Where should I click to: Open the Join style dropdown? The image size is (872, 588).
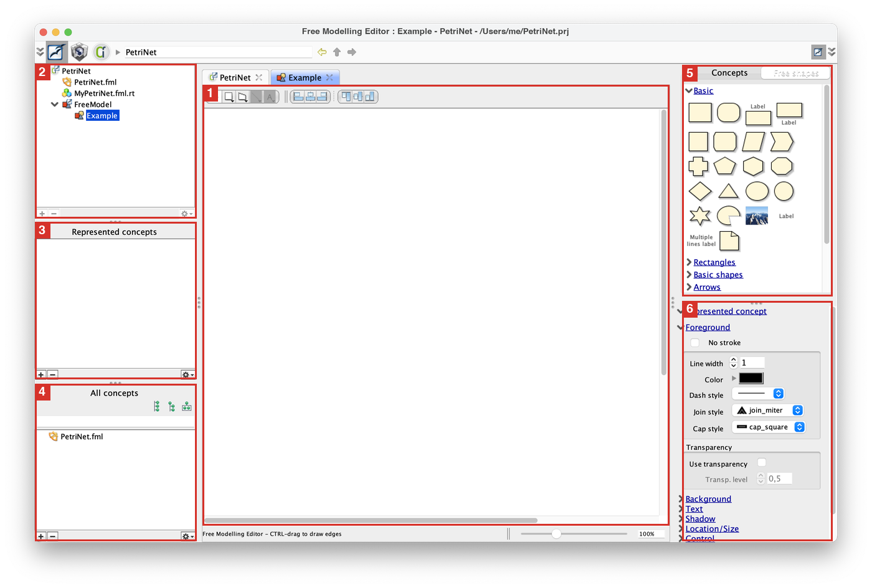[x=768, y=410]
